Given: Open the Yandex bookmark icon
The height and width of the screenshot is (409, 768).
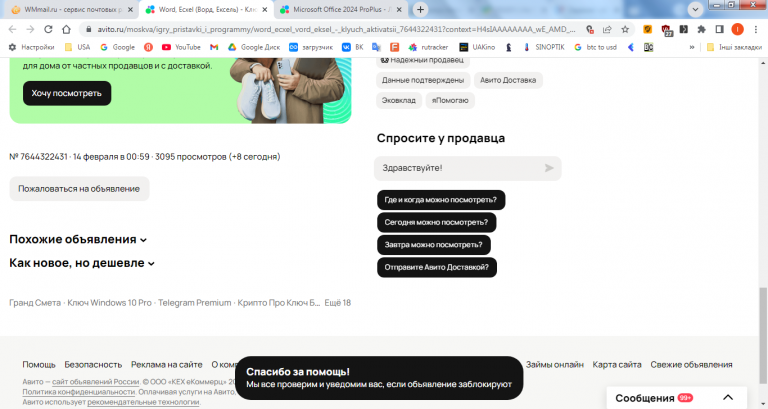Looking at the screenshot, I should click(x=148, y=47).
